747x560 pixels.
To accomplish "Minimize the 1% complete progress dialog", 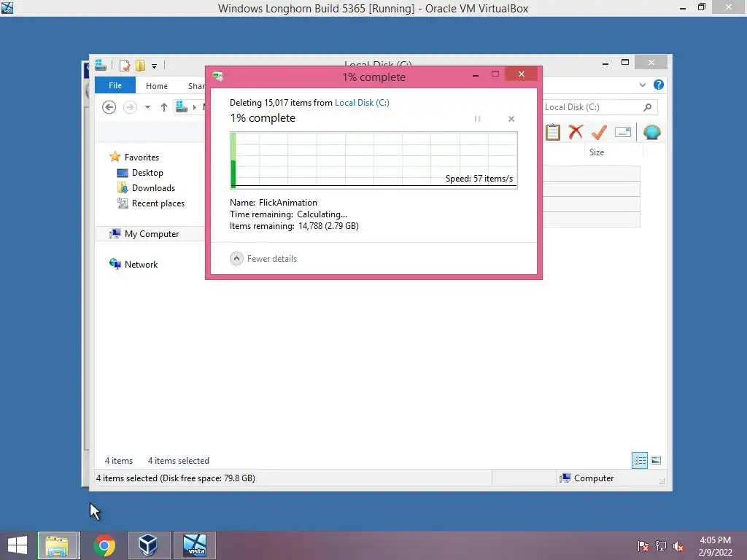I will (x=476, y=75).
